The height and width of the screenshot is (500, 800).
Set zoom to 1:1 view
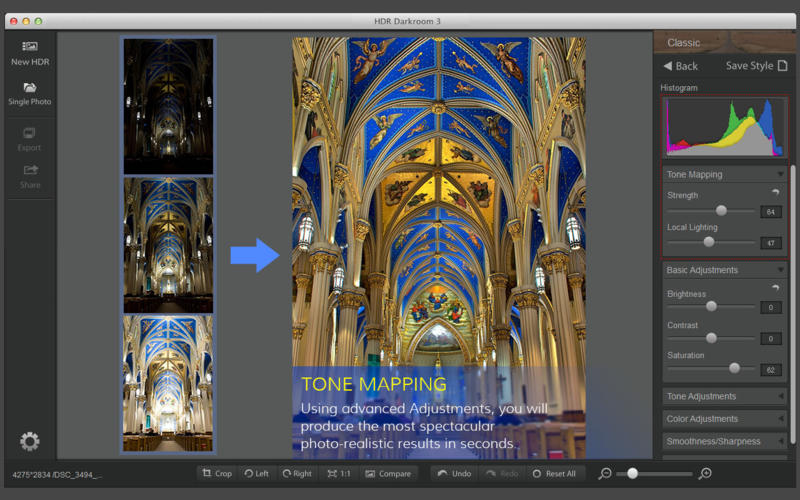(338, 473)
